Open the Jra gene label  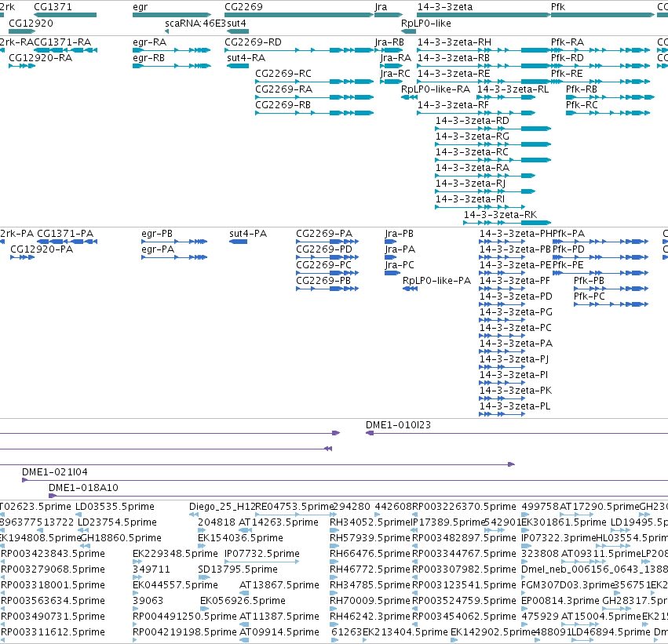tap(381, 7)
